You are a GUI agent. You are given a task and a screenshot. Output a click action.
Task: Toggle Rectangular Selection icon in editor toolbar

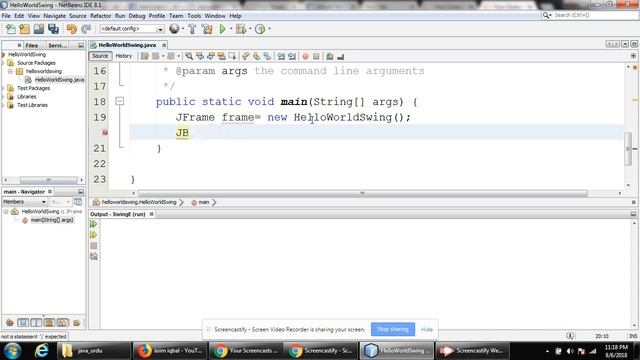coord(232,56)
